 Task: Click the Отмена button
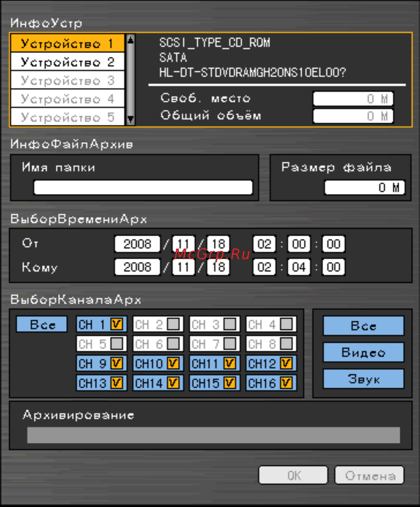pyautogui.click(x=370, y=476)
